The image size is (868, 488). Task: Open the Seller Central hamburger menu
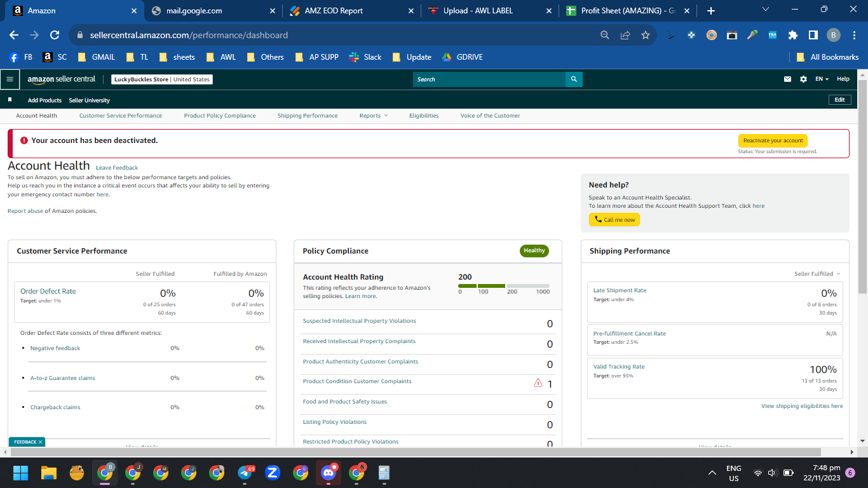point(10,79)
